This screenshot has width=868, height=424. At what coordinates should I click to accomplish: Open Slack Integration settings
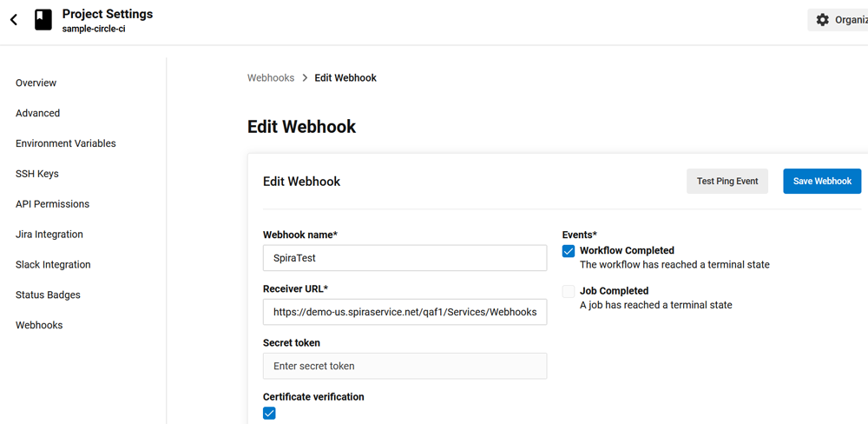pyautogui.click(x=53, y=265)
